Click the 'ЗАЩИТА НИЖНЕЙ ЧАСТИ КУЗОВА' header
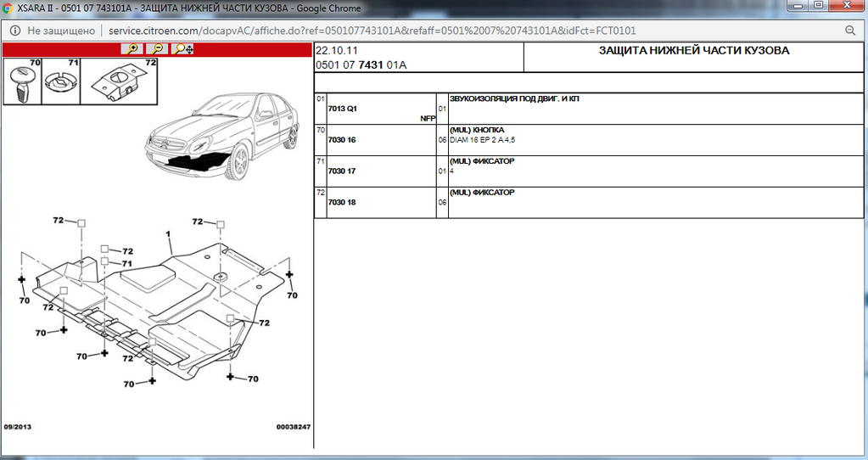868x460 pixels. click(x=693, y=50)
